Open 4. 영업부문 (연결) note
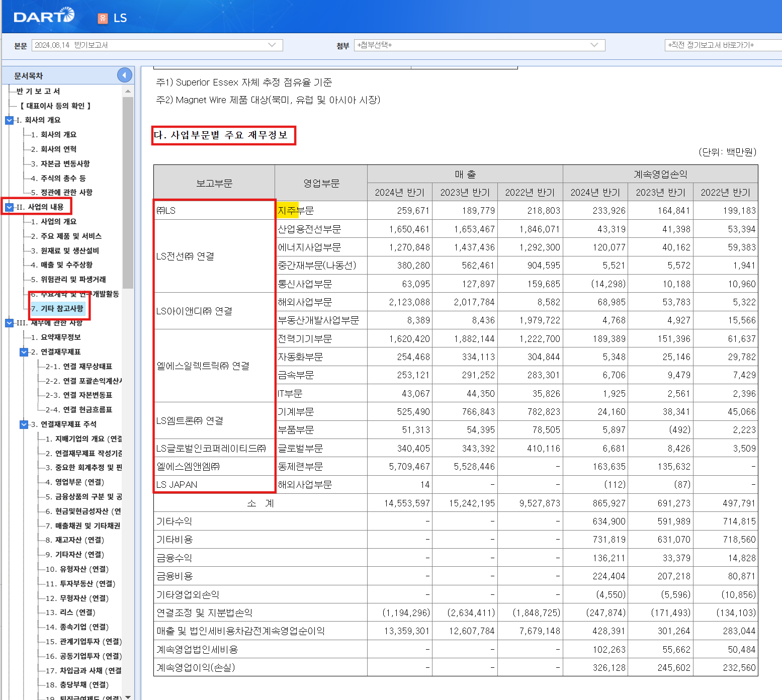 (x=74, y=482)
